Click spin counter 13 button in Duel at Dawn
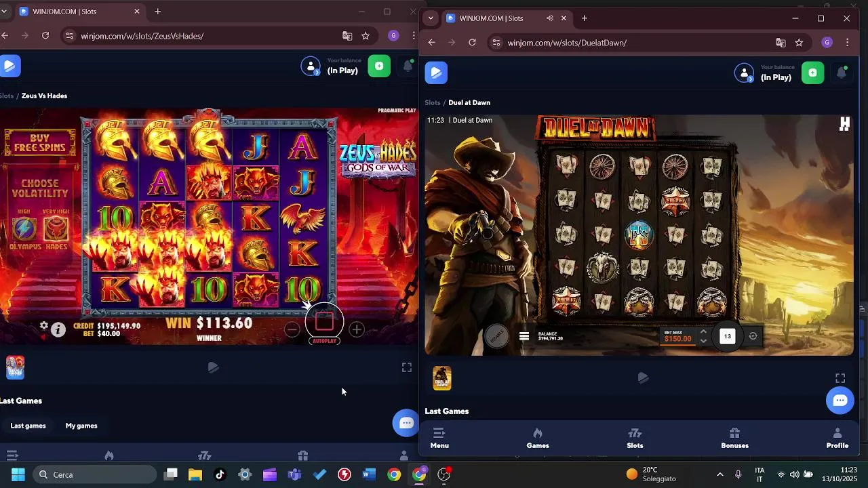This screenshot has height=488, width=868. coord(727,336)
